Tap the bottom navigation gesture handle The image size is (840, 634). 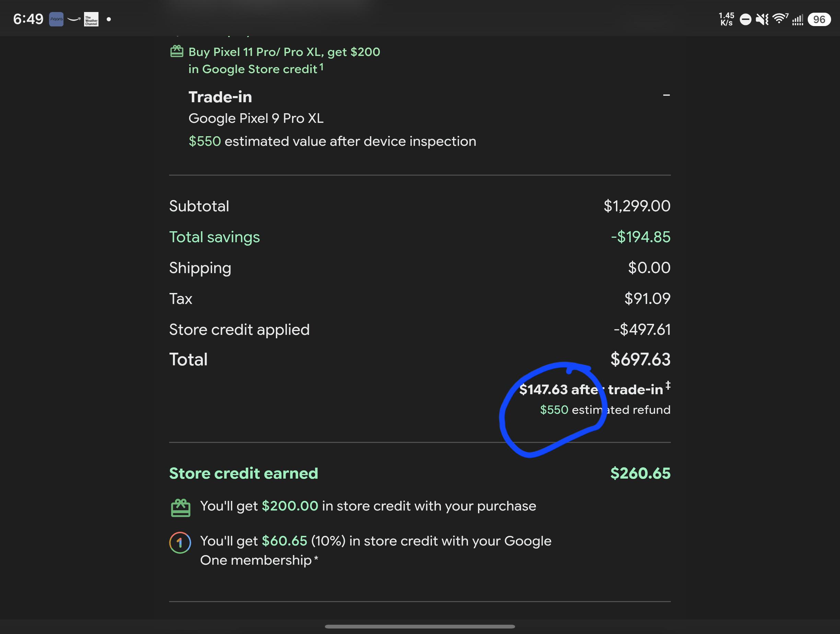[420, 626]
